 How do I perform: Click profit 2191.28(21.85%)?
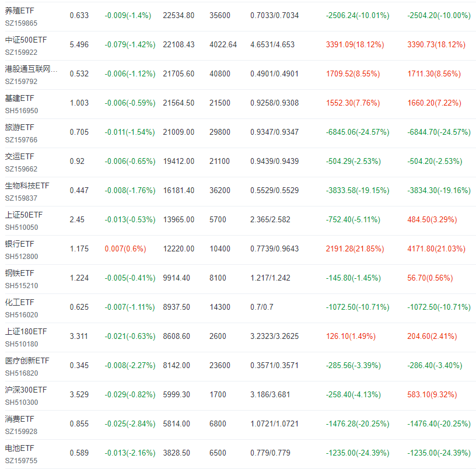tap(355, 249)
